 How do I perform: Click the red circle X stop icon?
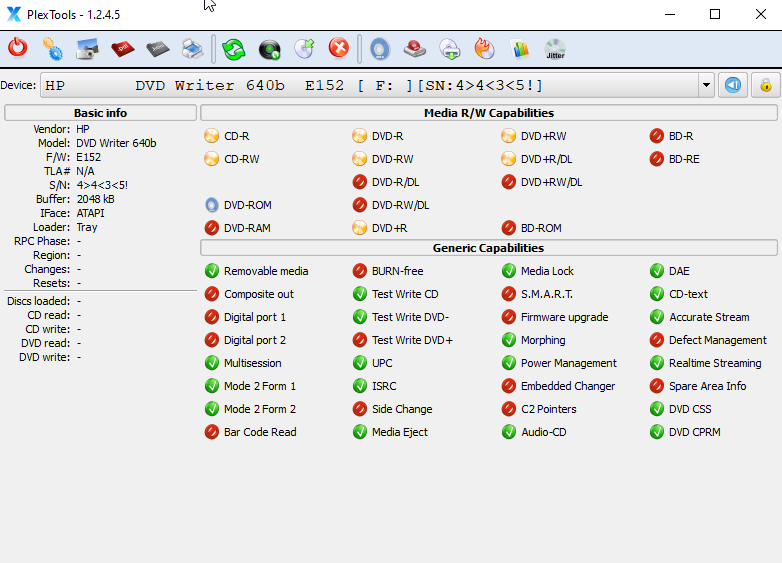[x=339, y=48]
